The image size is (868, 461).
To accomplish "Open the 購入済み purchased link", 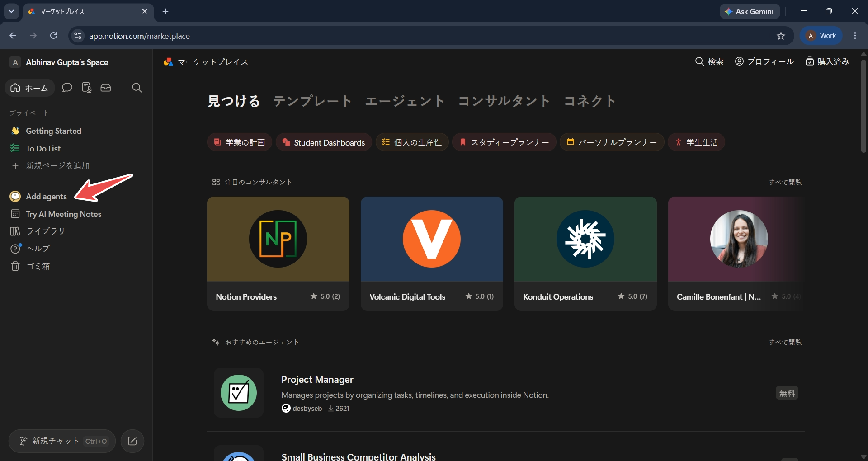I will point(827,61).
